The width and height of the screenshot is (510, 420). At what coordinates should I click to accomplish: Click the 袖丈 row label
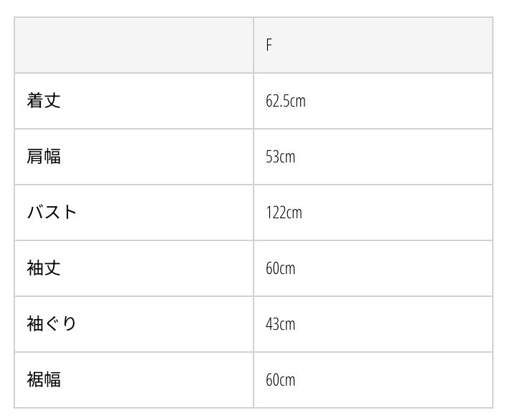coord(44,268)
